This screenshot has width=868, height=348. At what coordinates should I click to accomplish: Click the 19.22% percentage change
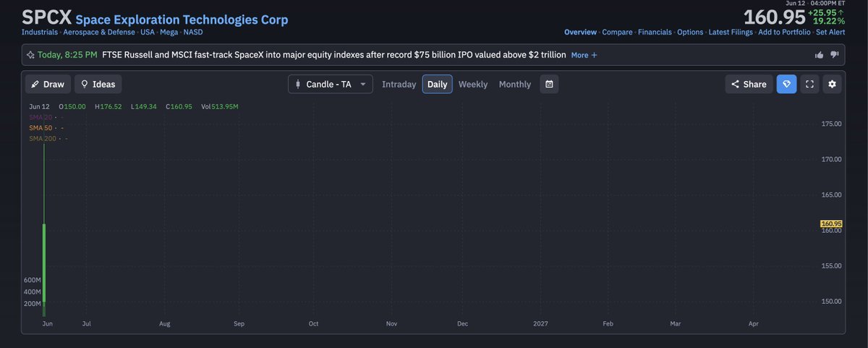tap(829, 22)
